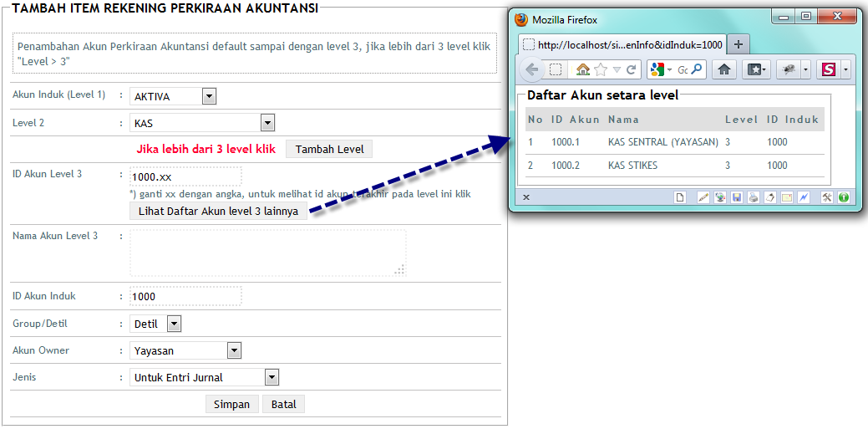The width and height of the screenshot is (868, 429).
Task: Click the blank page icon in the add-on bar
Action: [x=679, y=197]
